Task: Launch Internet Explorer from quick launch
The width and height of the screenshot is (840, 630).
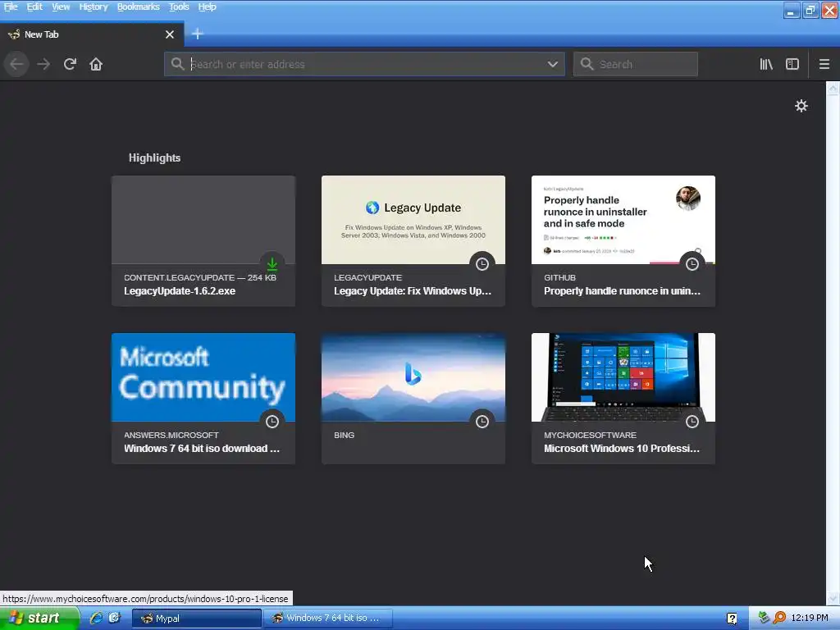Action: point(97,618)
